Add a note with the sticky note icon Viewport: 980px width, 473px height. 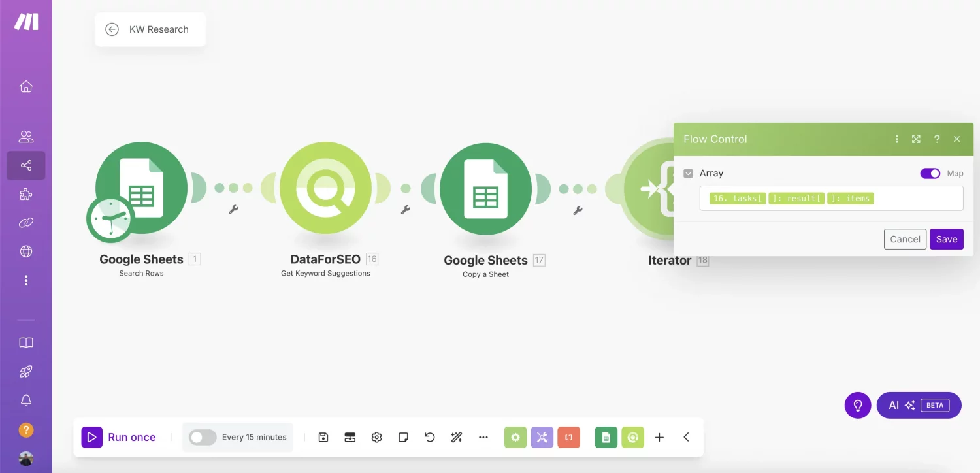tap(403, 437)
